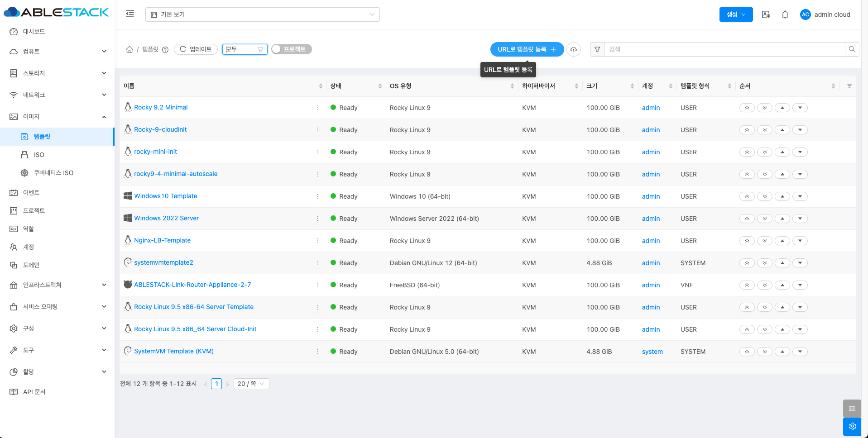Click the language translate icon in header
Image resolution: width=868 pixels, height=438 pixels.
[x=766, y=14]
